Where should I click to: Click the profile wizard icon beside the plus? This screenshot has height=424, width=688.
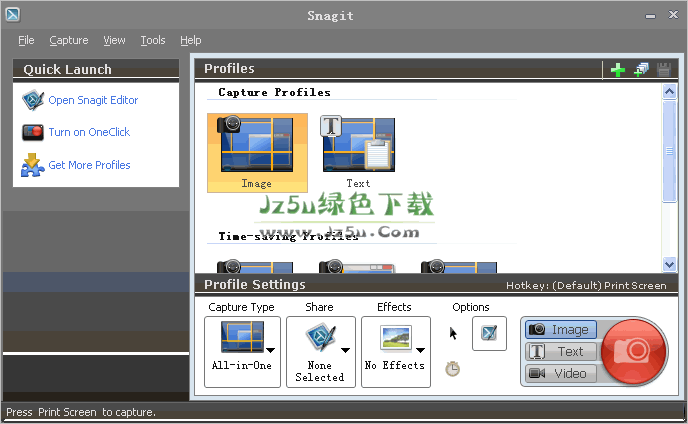[641, 69]
